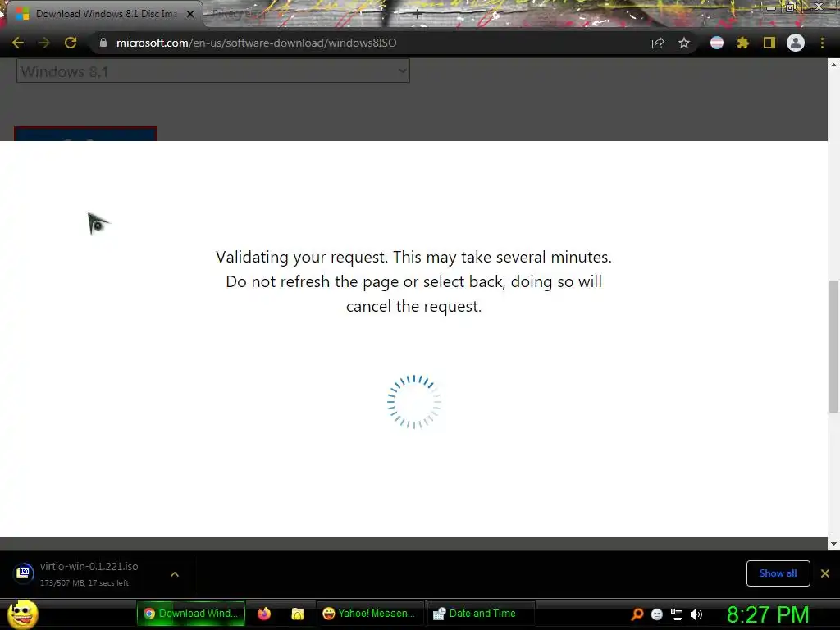The width and height of the screenshot is (840, 630).
Task: Open the file explorer folder taskbar icon
Action: (x=297, y=614)
